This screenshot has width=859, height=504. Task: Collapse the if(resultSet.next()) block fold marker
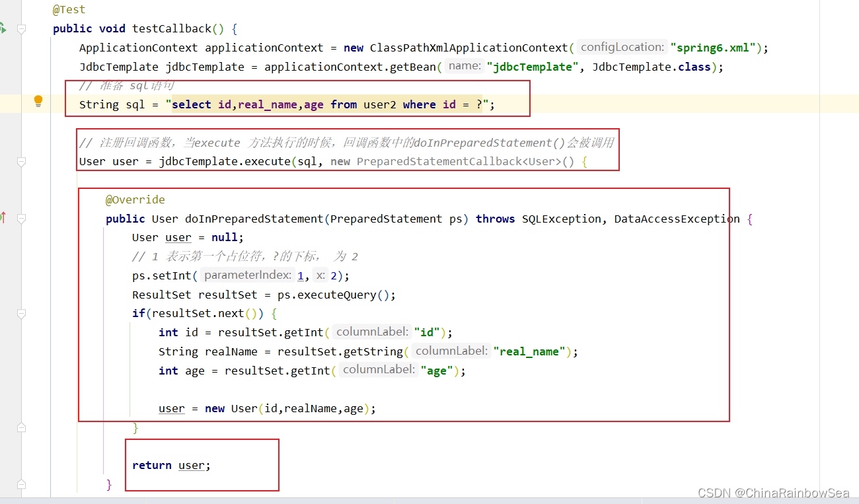coord(21,313)
